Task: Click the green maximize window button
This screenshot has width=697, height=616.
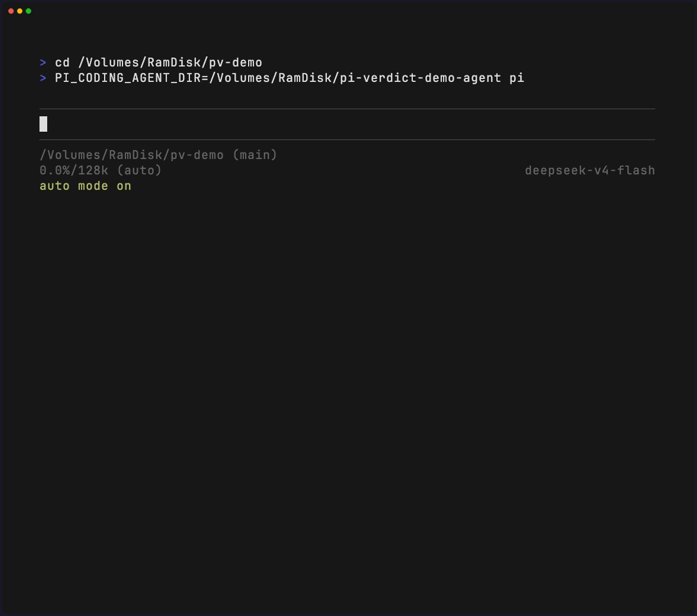Action: (x=28, y=11)
